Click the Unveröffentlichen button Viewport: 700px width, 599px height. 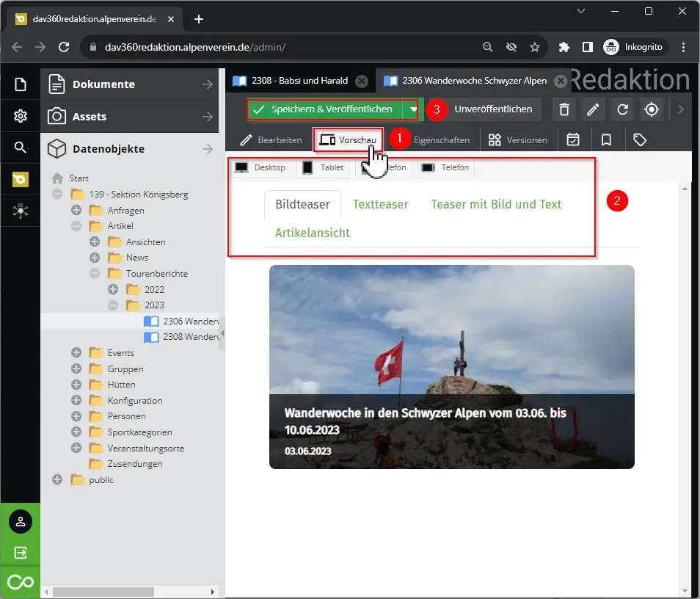tap(493, 109)
